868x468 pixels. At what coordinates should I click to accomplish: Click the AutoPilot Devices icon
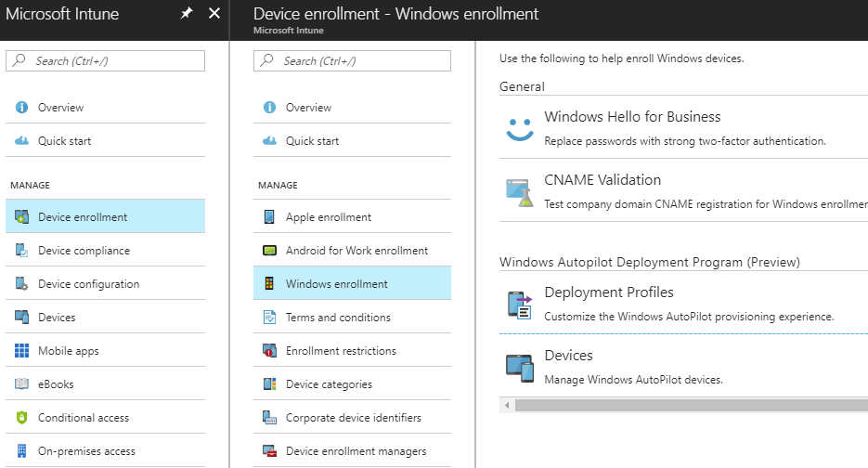tap(519, 367)
